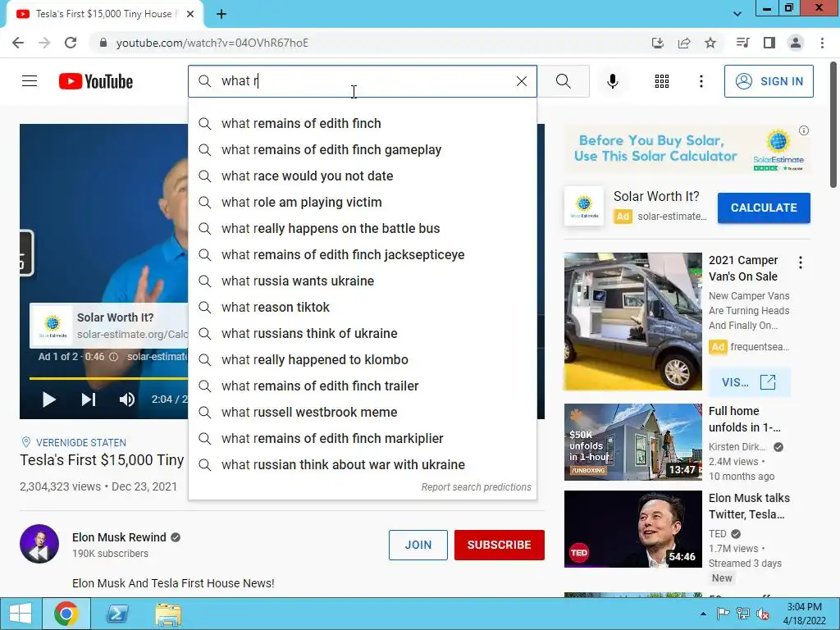Click 'Report search predictions' link
The image size is (840, 630).
click(x=476, y=487)
